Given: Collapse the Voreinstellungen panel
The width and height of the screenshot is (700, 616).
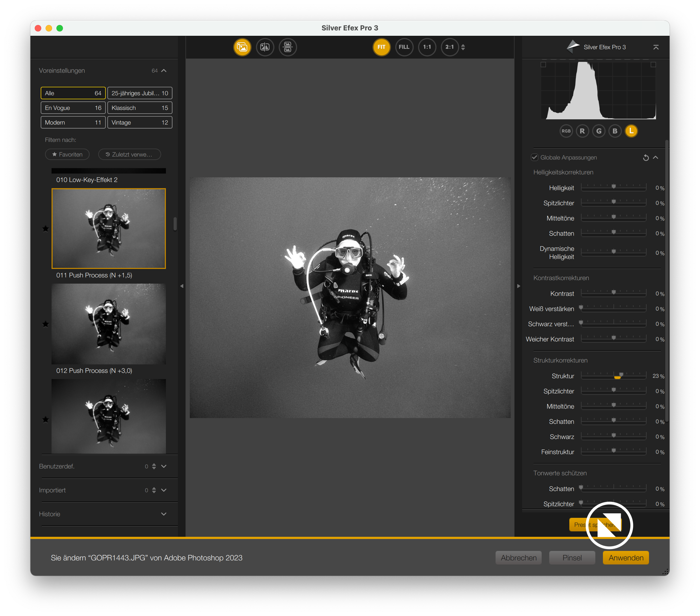Looking at the screenshot, I should pos(164,70).
